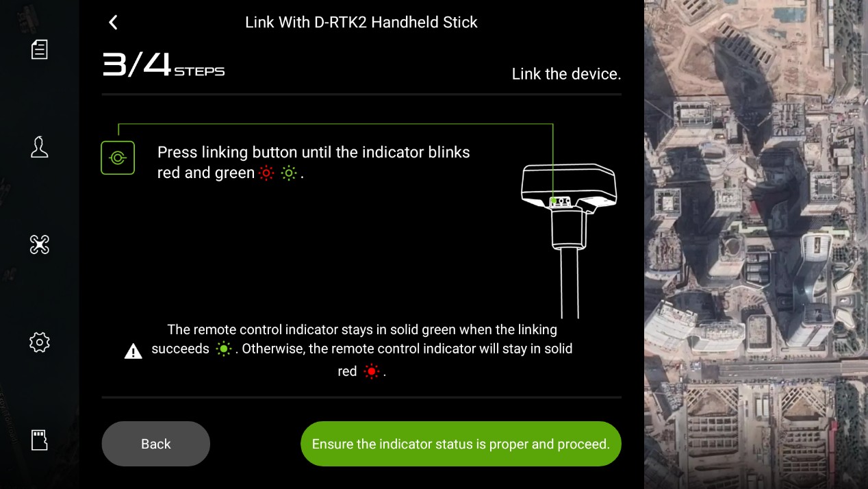This screenshot has height=489, width=868.
Task: Click the solid green indicator symbol
Action: 224,349
